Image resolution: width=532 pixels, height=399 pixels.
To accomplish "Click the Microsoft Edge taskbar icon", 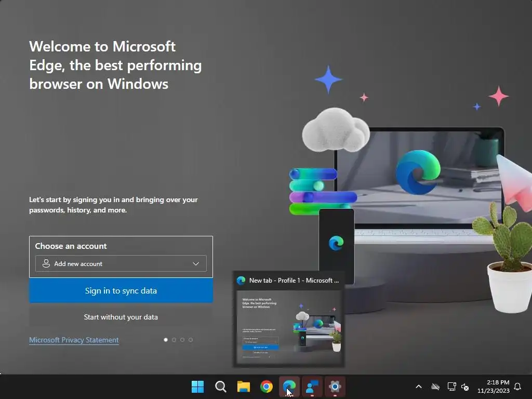I will click(x=289, y=387).
